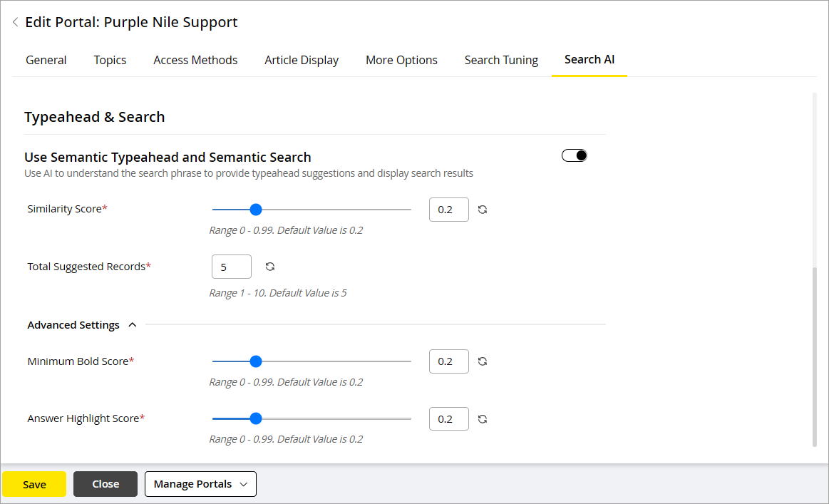Switch to the General tab
829x504 pixels.
46,60
